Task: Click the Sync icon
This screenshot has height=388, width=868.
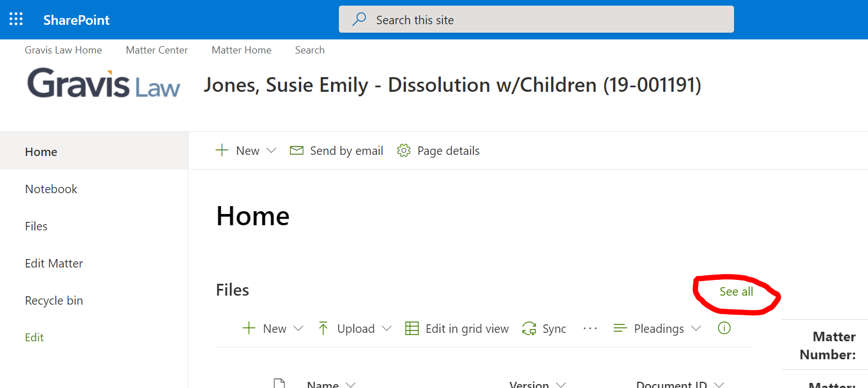Action: point(529,328)
